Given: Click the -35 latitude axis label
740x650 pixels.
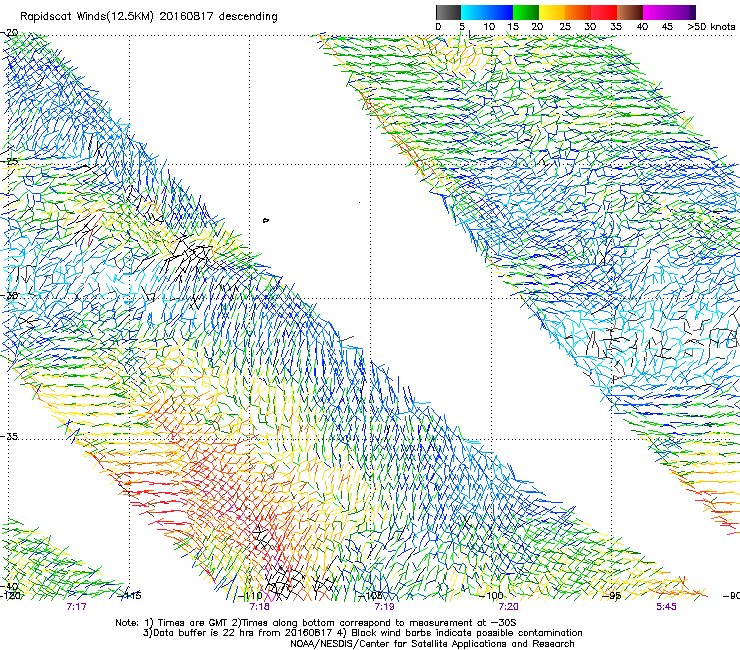Looking at the screenshot, I should point(9,436).
